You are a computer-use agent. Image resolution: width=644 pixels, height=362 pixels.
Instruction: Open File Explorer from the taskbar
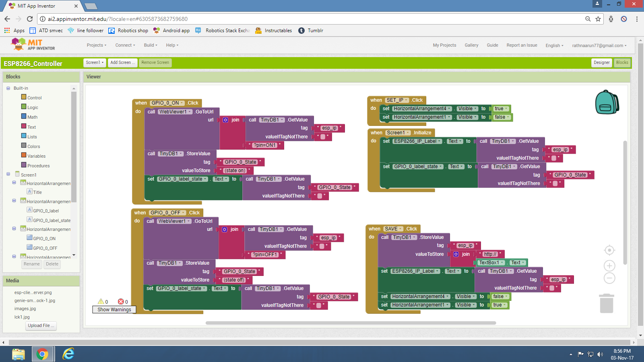tap(19, 354)
